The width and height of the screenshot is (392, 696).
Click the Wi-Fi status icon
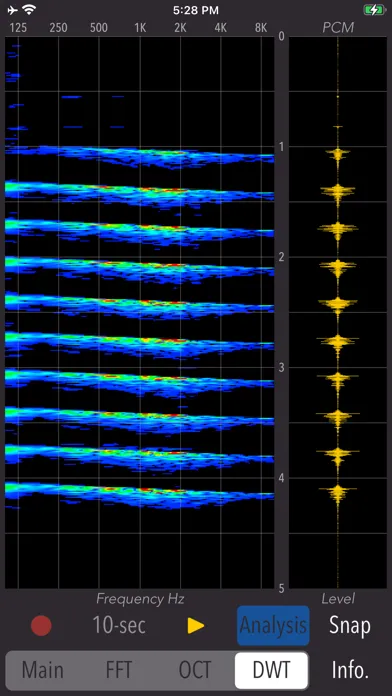29,9
